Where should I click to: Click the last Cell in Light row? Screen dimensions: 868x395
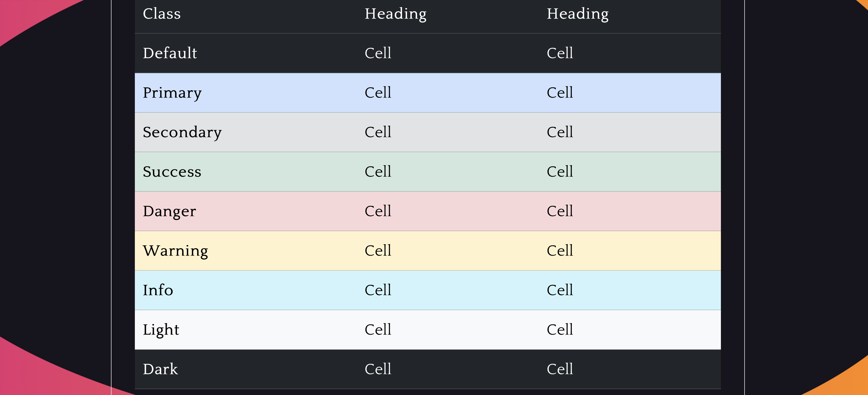(560, 330)
